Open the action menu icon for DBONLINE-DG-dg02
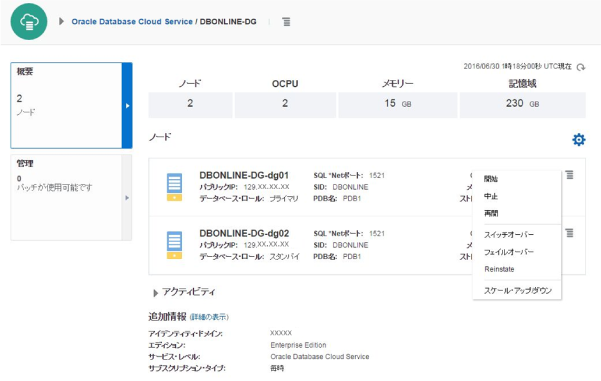 570,233
